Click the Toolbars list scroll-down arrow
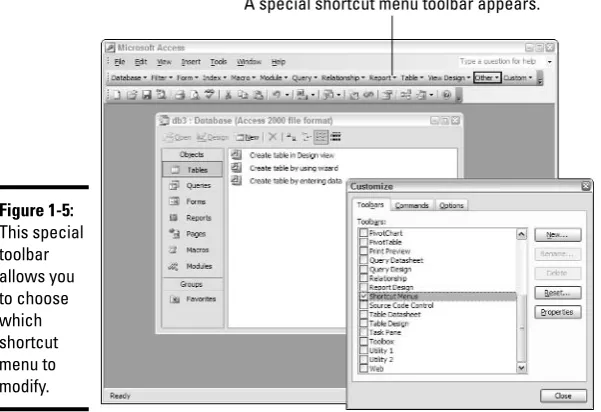 tap(521, 368)
